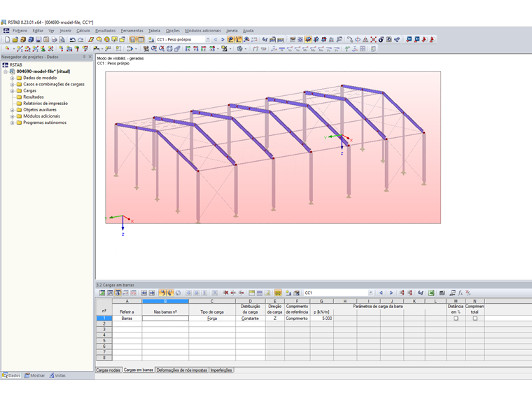Select row header number 2 in the table
This screenshot has width=532, height=399.
point(104,324)
